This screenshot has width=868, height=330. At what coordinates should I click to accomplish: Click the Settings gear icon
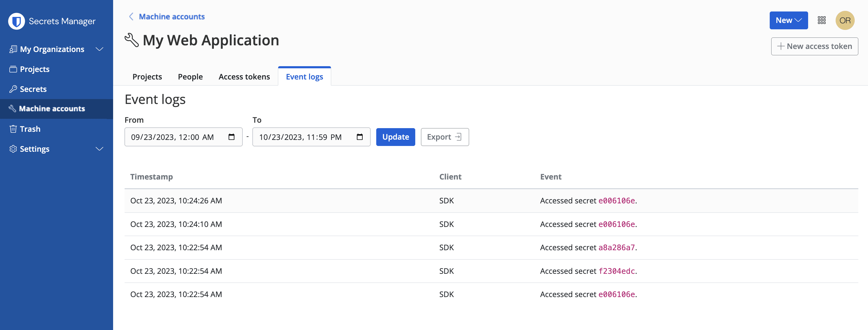click(12, 147)
